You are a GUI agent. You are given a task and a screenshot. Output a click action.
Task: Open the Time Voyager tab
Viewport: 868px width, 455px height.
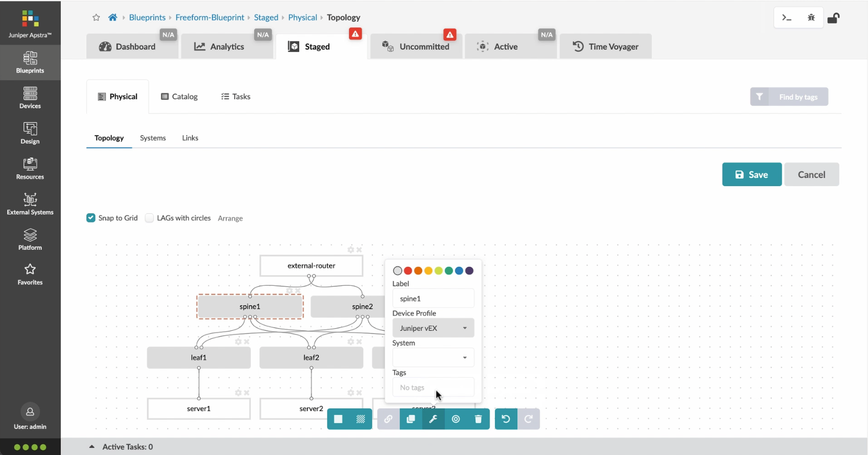(605, 47)
